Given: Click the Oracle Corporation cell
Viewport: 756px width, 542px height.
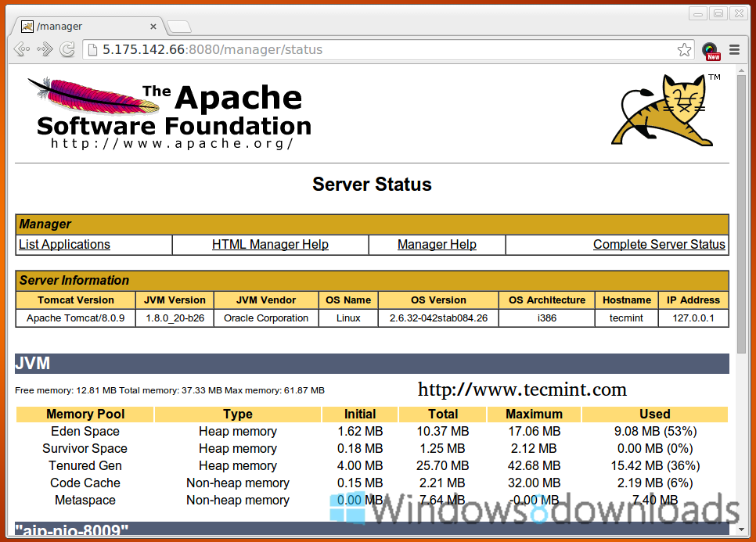Looking at the screenshot, I should [266, 318].
